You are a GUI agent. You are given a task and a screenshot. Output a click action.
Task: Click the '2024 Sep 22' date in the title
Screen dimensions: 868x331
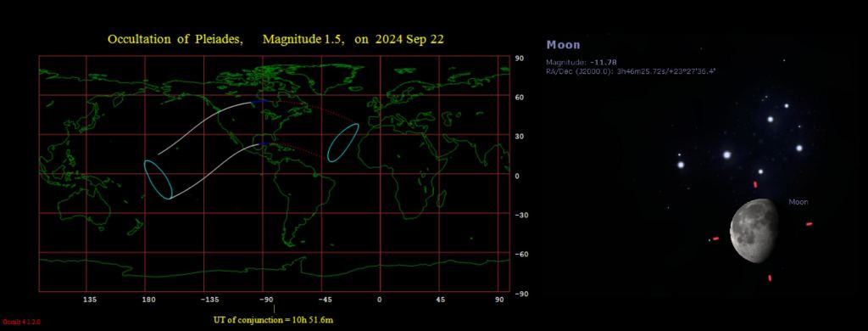409,39
